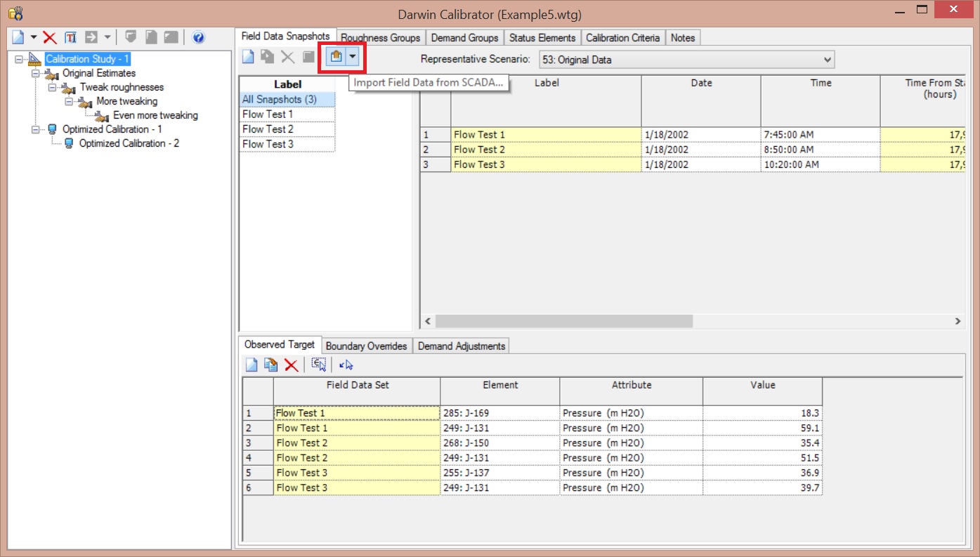Collapse the Optimized Calibration - 1 node
980x557 pixels.
tap(35, 130)
